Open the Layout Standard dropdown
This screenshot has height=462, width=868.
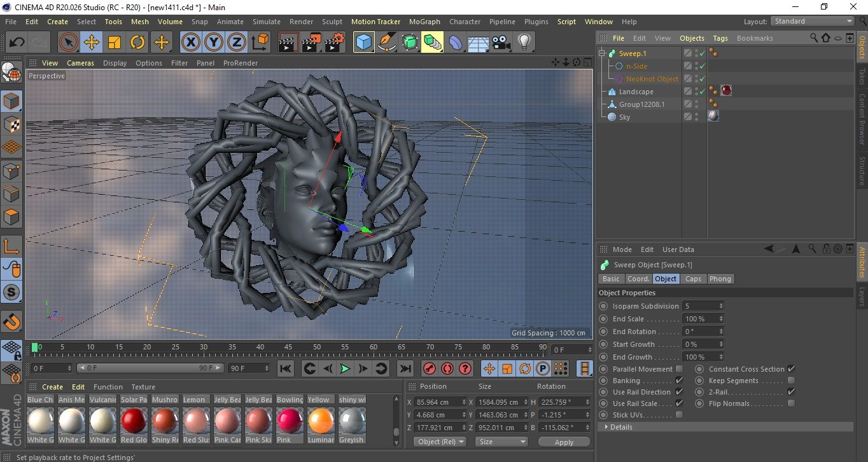813,21
